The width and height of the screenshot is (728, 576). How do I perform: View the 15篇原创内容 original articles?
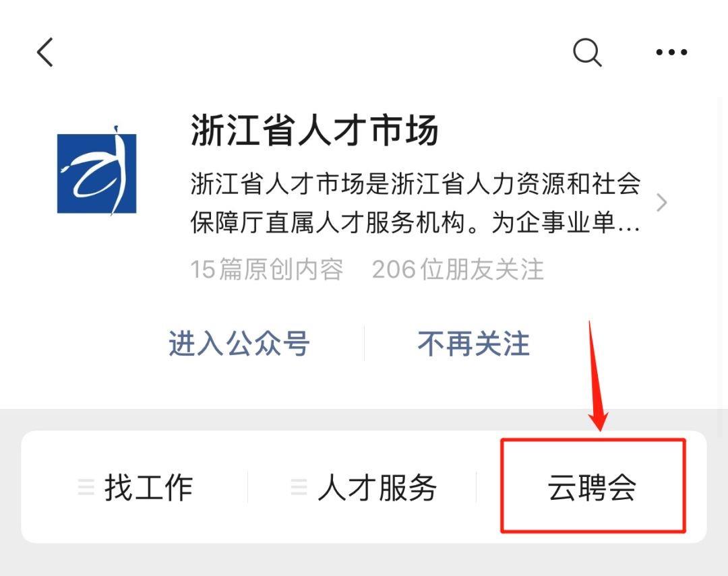(x=267, y=269)
